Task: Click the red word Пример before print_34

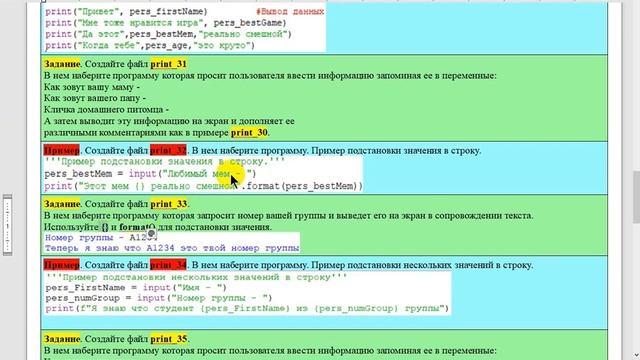Action: point(62,265)
